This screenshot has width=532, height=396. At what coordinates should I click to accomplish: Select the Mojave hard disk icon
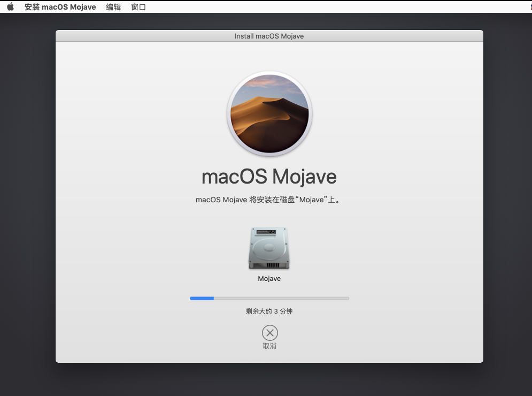click(269, 248)
